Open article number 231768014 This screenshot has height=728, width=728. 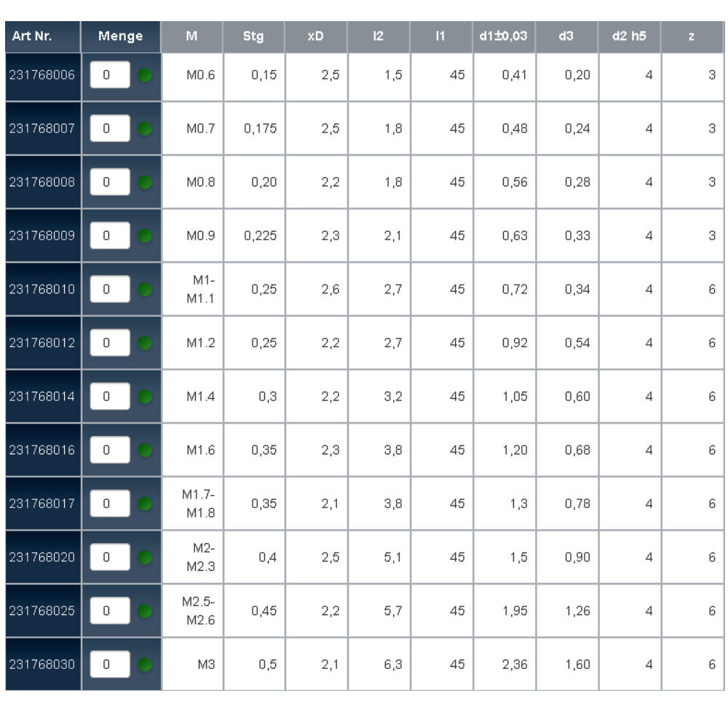42,397
